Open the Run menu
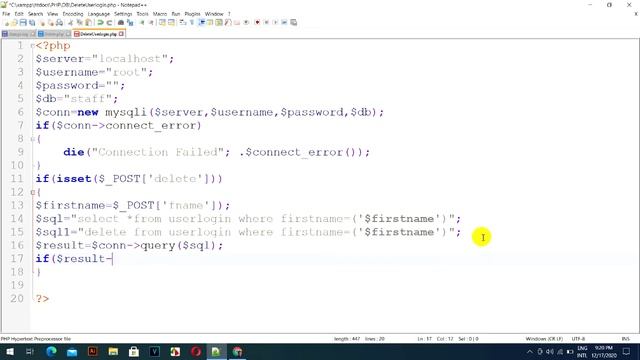The height and width of the screenshot is (360, 640). (x=176, y=14)
